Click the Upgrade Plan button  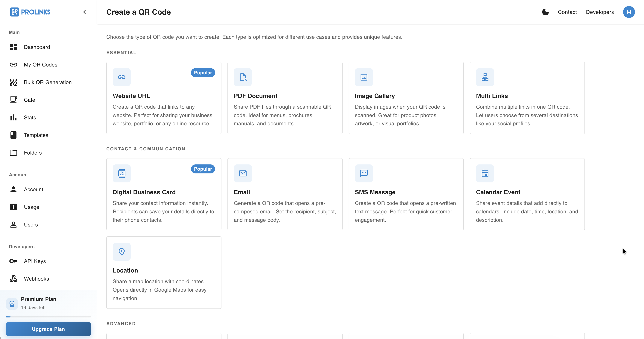(48, 329)
